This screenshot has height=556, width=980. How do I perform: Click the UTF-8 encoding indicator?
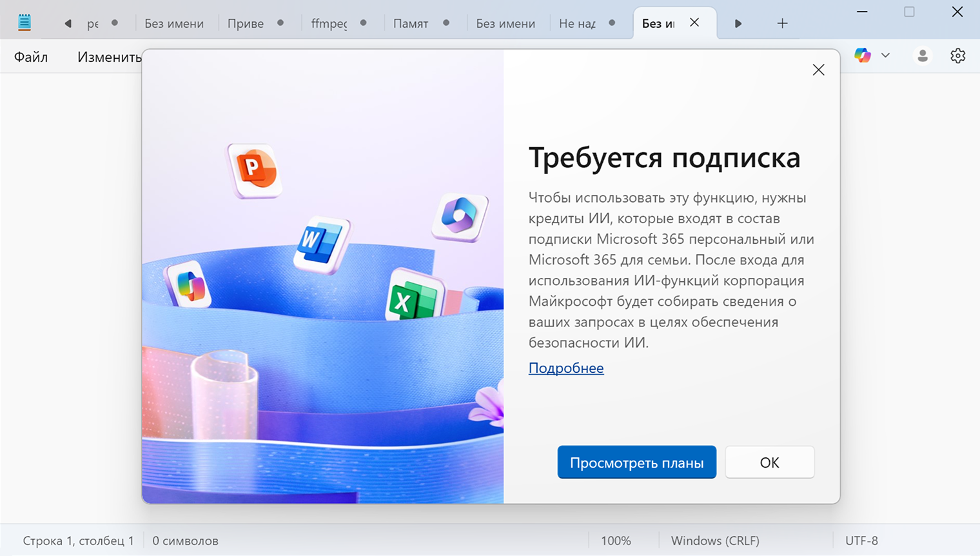(861, 541)
